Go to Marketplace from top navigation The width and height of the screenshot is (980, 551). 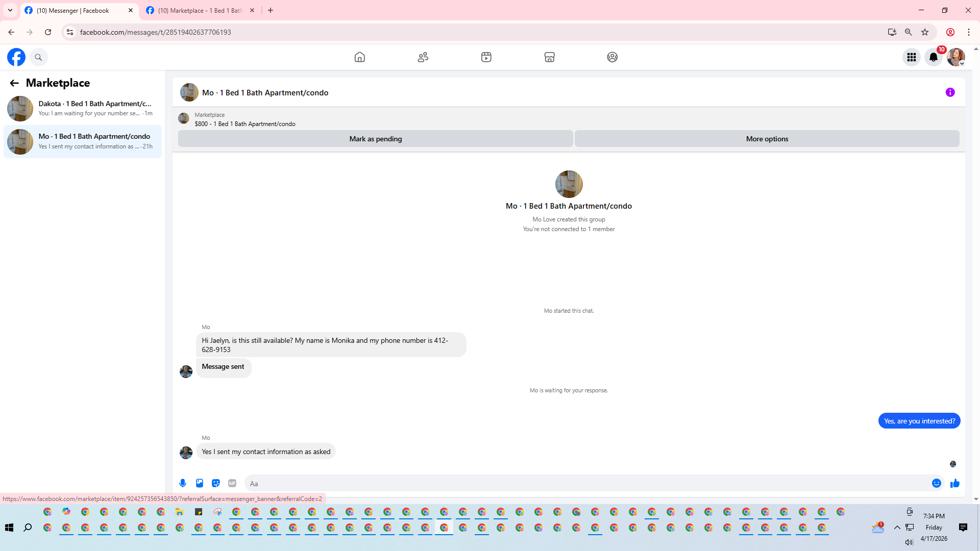549,57
